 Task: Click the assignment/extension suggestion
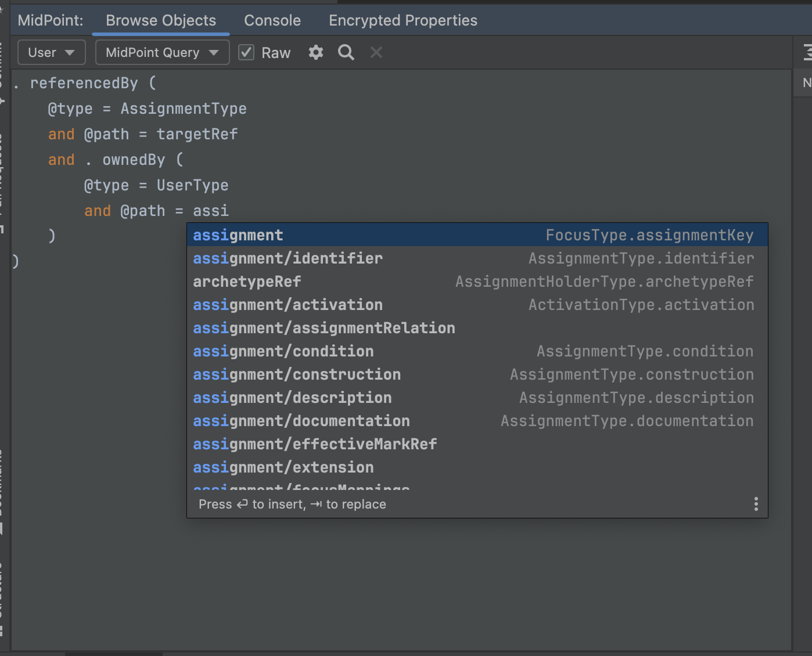click(x=283, y=467)
